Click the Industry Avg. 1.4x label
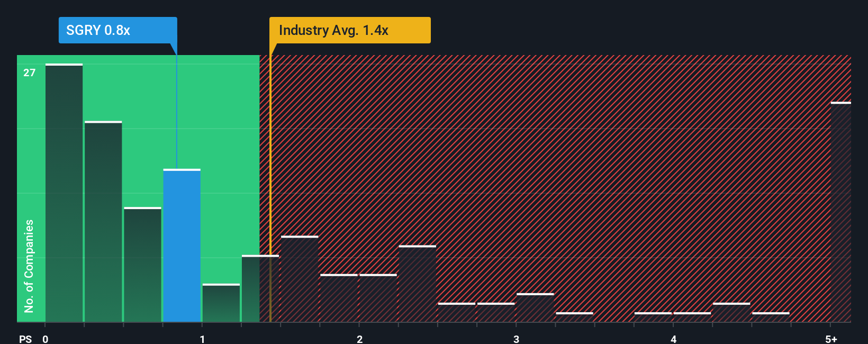The width and height of the screenshot is (868, 344). [x=350, y=30]
